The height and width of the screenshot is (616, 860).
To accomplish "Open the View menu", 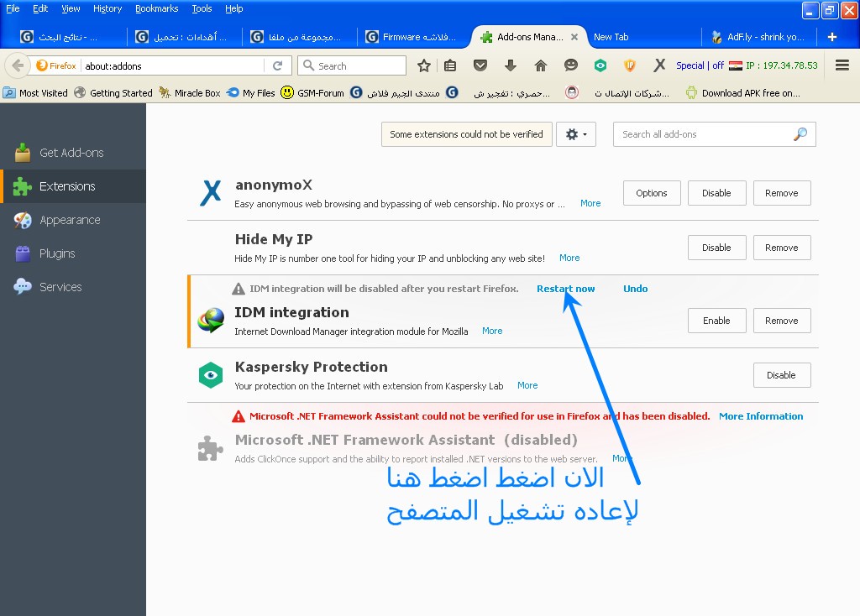I will [x=71, y=8].
